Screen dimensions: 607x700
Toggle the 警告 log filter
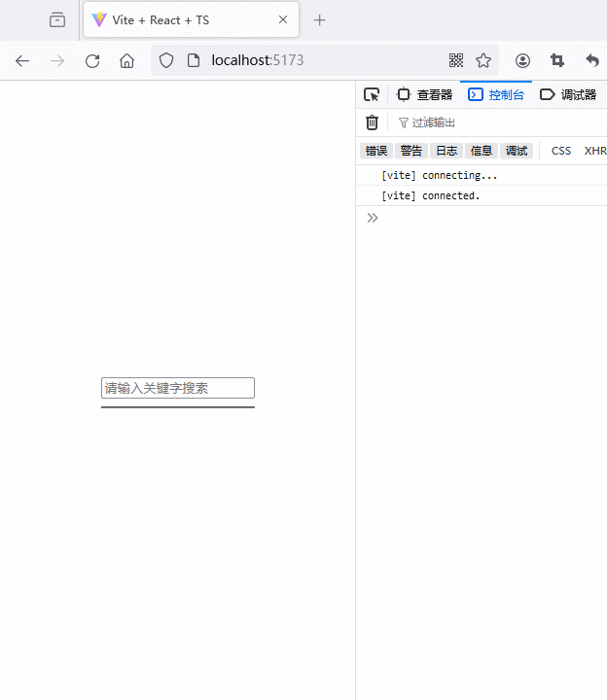tap(411, 151)
